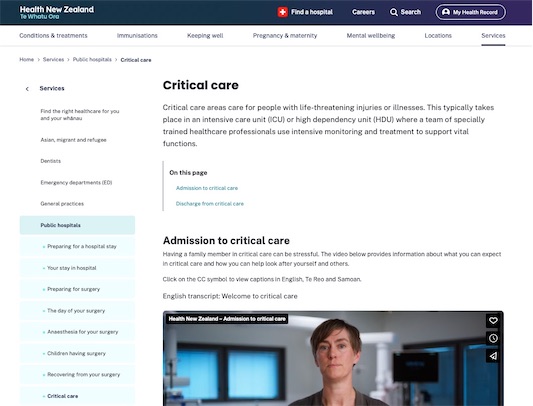
Task: Open Find the right healthcare sidebar link
Action: click(x=80, y=115)
